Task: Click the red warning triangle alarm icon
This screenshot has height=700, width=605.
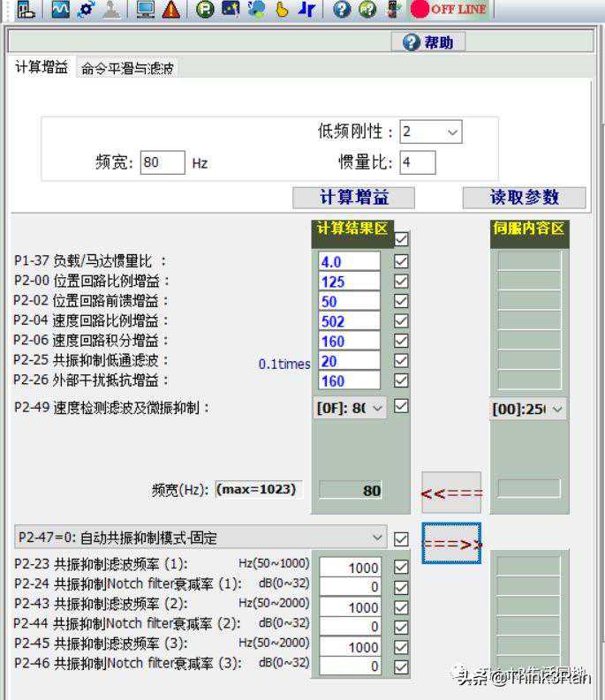Action: 170,10
